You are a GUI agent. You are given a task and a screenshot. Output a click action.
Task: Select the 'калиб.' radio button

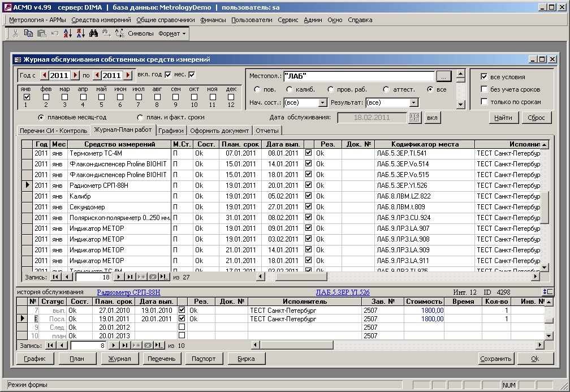coord(290,89)
